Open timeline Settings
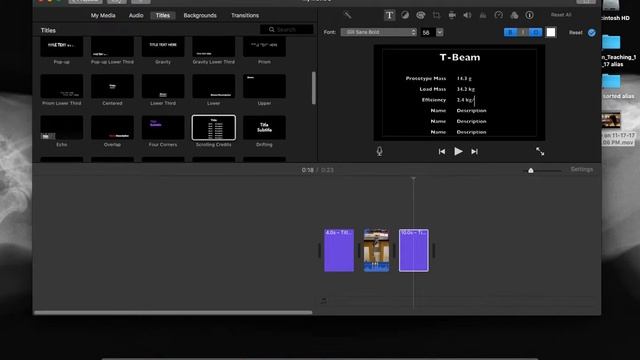This screenshot has height=360, width=640. point(582,169)
